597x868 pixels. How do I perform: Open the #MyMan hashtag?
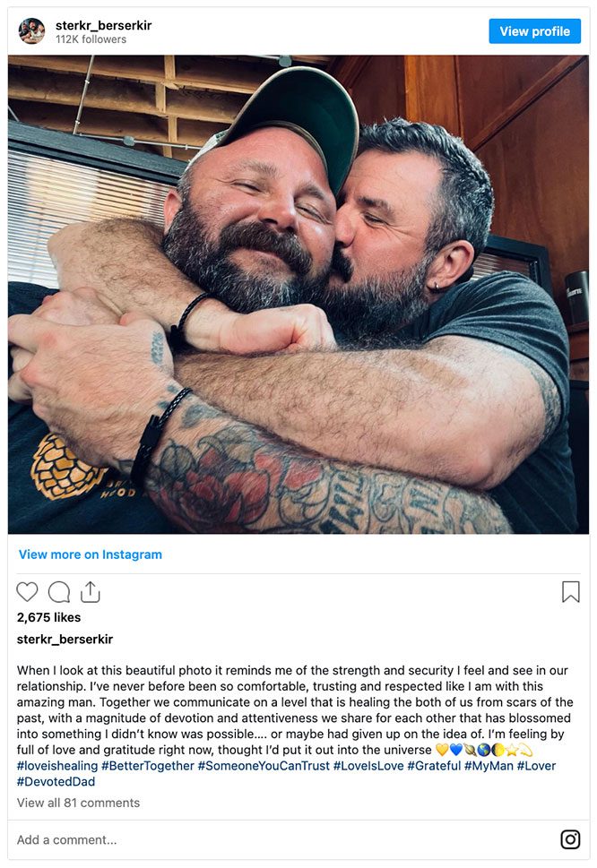tap(489, 766)
